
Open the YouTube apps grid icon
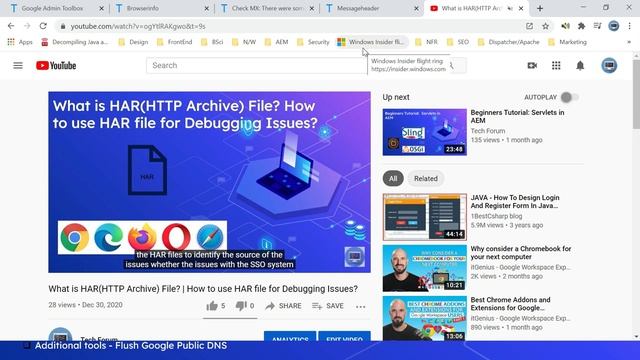[x=556, y=65]
